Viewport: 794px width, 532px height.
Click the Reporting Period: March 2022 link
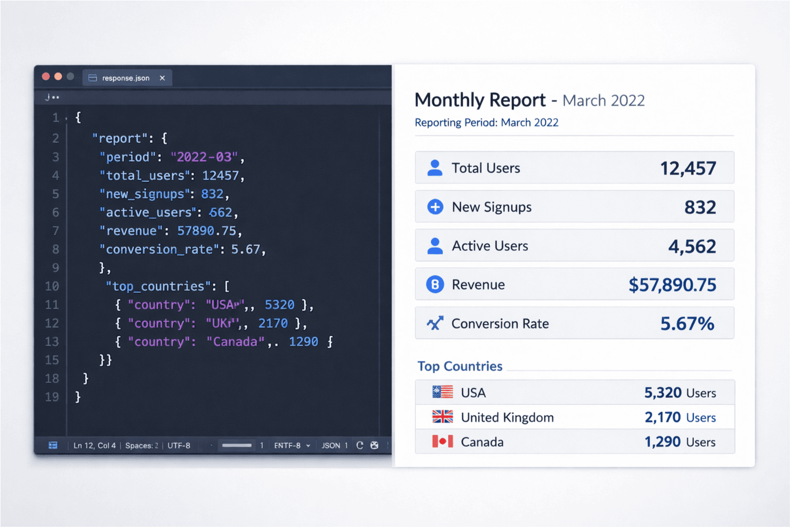tap(486, 123)
